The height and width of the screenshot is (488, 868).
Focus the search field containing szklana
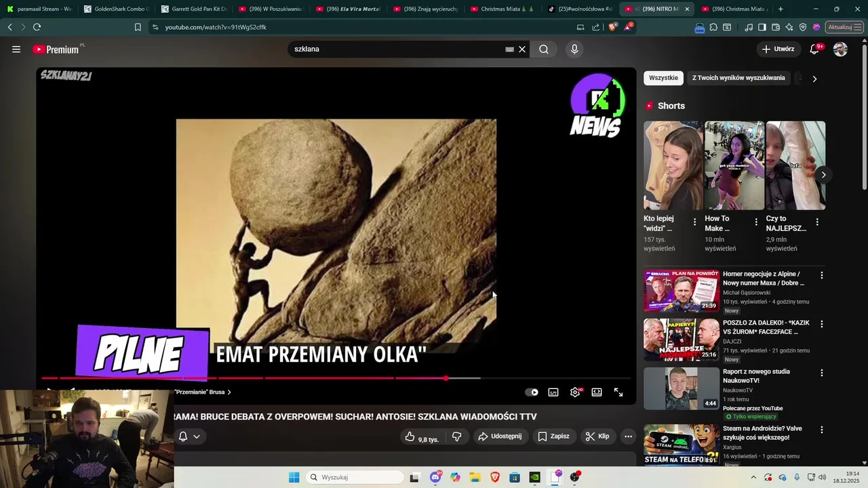[x=399, y=49]
